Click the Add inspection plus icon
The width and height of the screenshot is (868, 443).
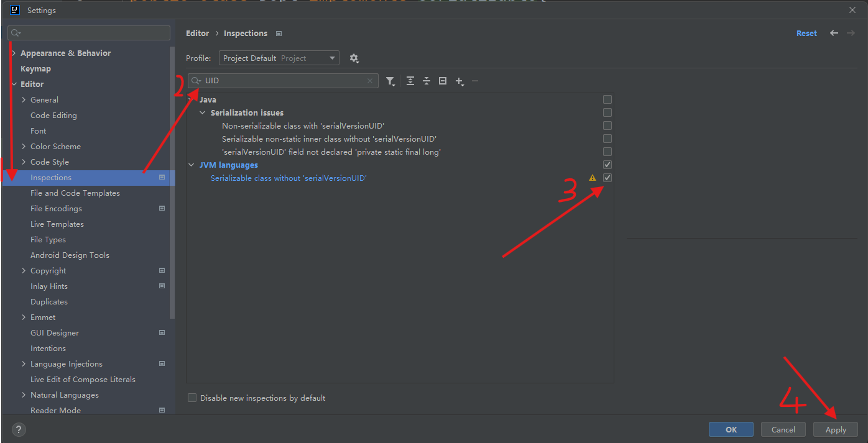click(459, 81)
